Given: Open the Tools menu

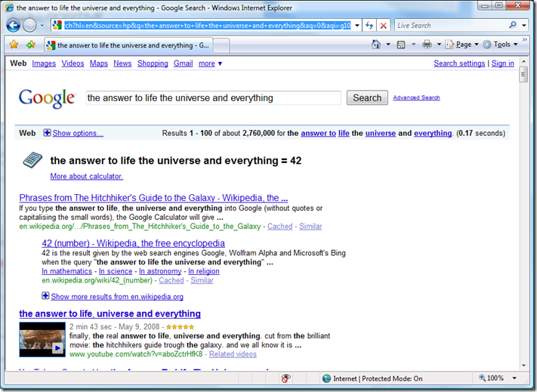Looking at the screenshot, I should tap(500, 45).
